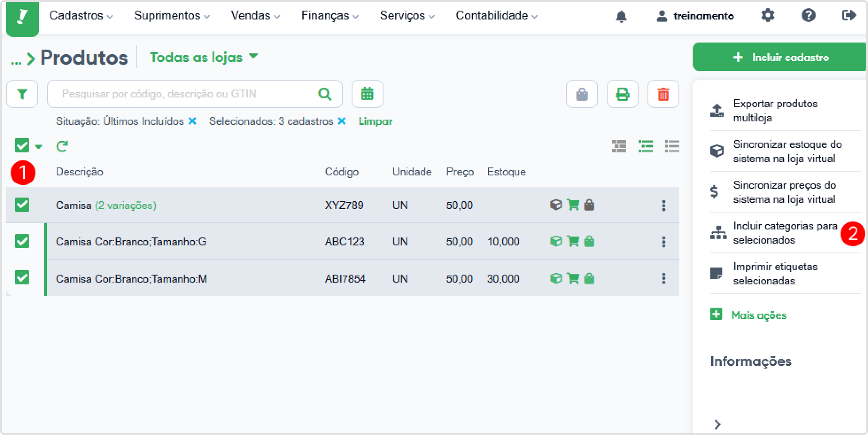Open the filter funnel button
Image resolution: width=868 pixels, height=435 pixels.
(x=22, y=94)
